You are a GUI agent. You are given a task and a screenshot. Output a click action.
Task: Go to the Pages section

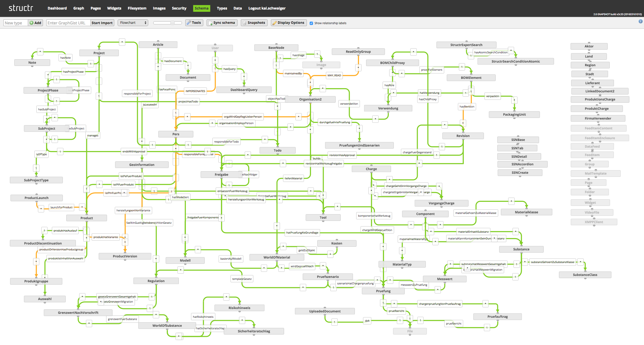96,8
